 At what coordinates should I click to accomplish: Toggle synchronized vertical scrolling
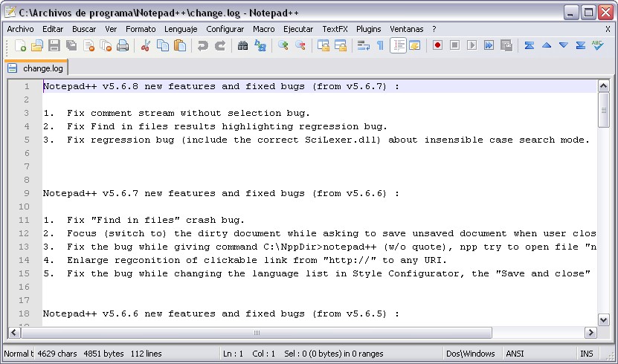coord(324,45)
